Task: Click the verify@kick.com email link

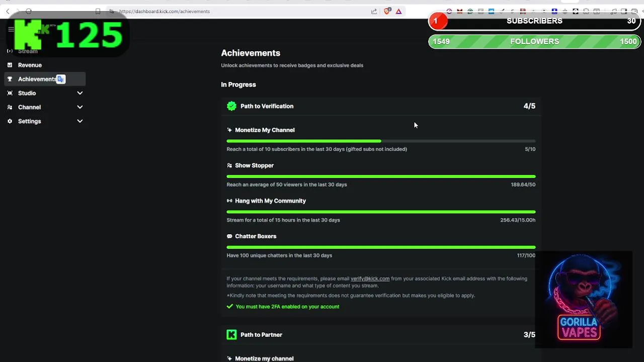Action: click(370, 279)
